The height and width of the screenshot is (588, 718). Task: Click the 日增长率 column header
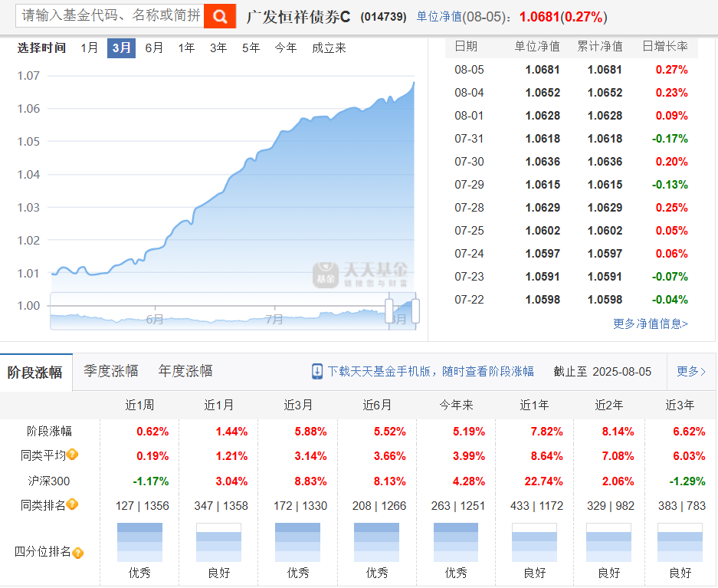click(x=665, y=46)
